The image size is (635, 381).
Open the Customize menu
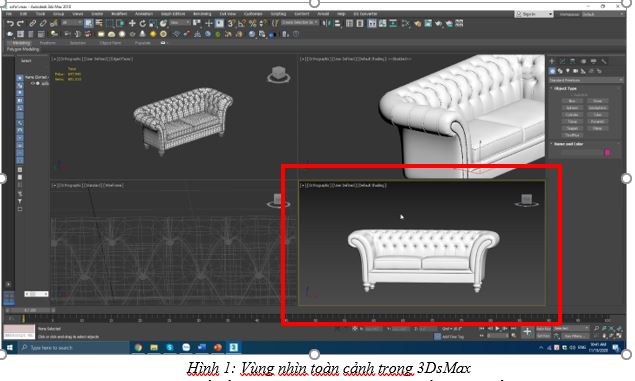(x=253, y=14)
